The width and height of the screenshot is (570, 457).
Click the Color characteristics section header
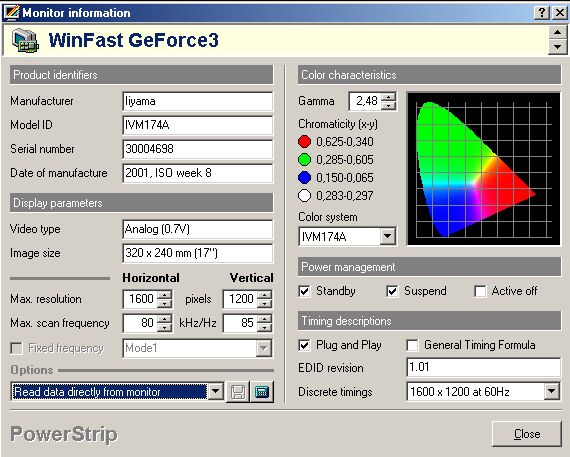pyautogui.click(x=429, y=75)
